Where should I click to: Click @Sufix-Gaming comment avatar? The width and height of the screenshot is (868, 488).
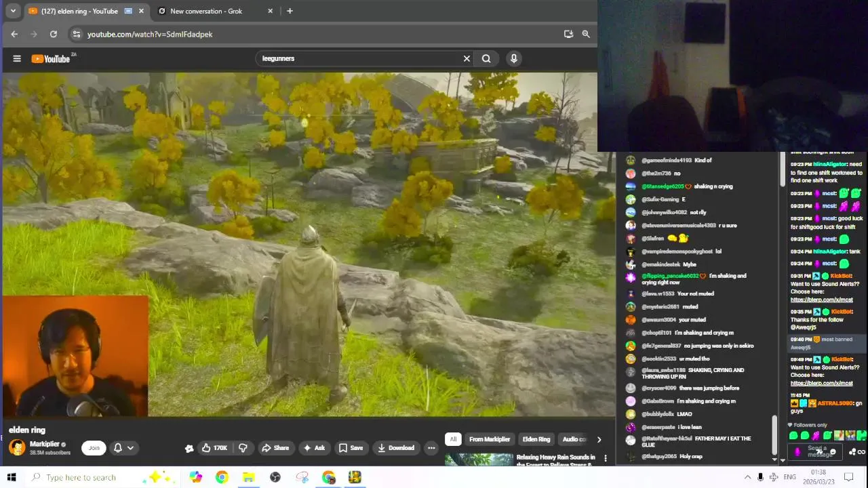click(631, 199)
